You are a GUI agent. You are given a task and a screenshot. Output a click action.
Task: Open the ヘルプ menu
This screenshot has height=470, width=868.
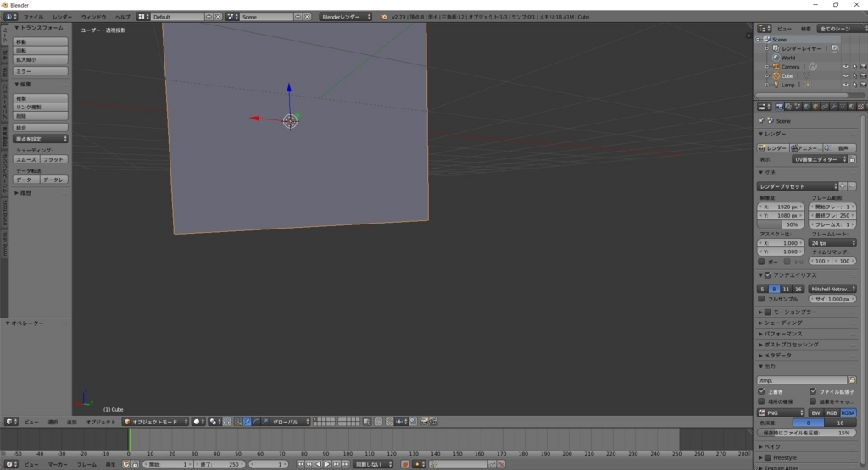[x=122, y=17]
